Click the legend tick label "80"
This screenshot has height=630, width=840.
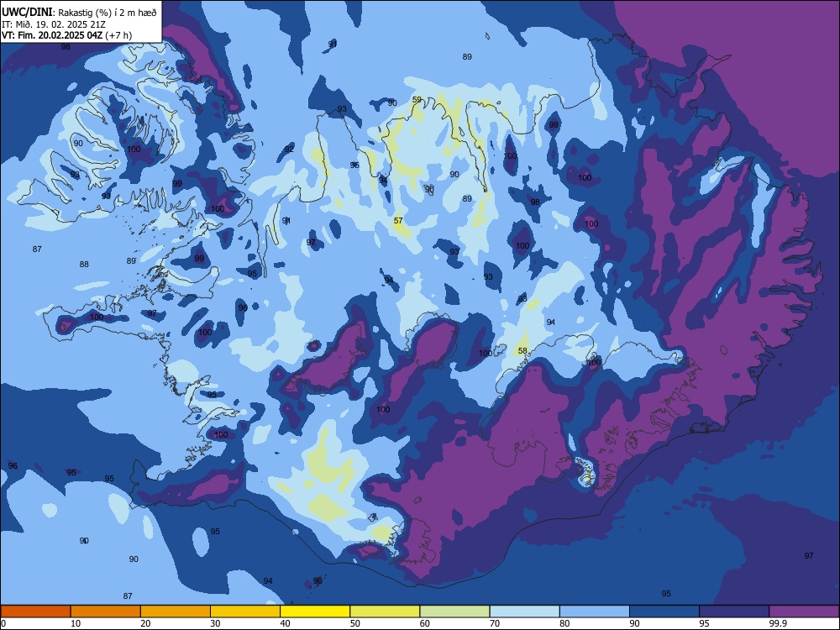pyautogui.click(x=564, y=623)
